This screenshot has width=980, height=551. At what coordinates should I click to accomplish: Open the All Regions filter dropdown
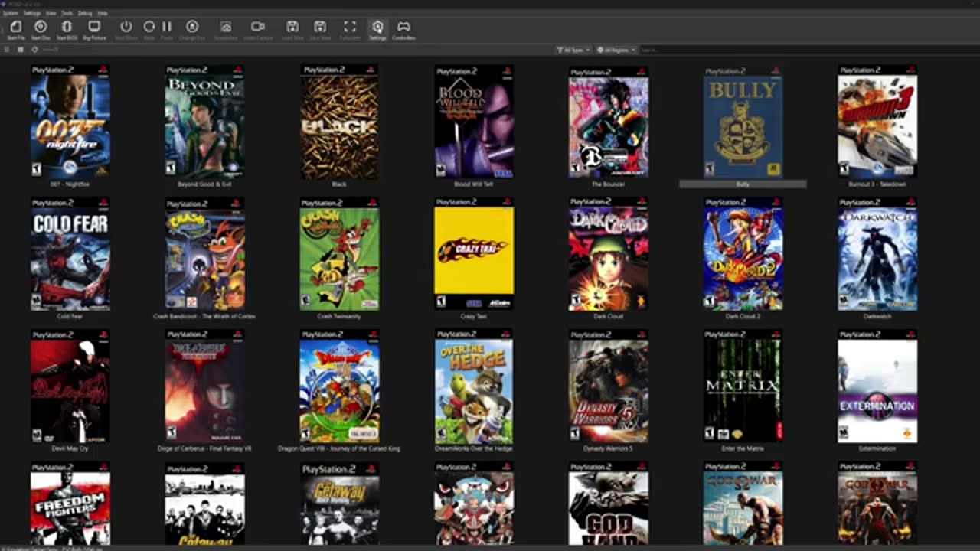(616, 50)
